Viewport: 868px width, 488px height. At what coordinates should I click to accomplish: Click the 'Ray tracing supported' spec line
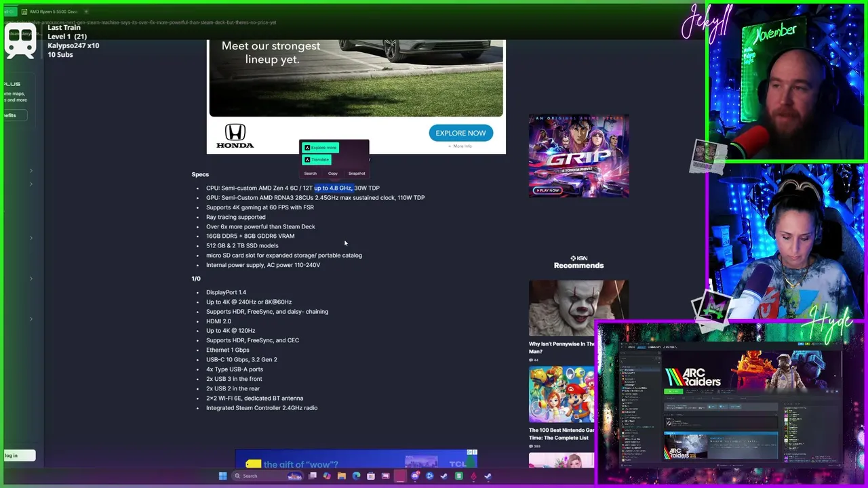(235, 217)
